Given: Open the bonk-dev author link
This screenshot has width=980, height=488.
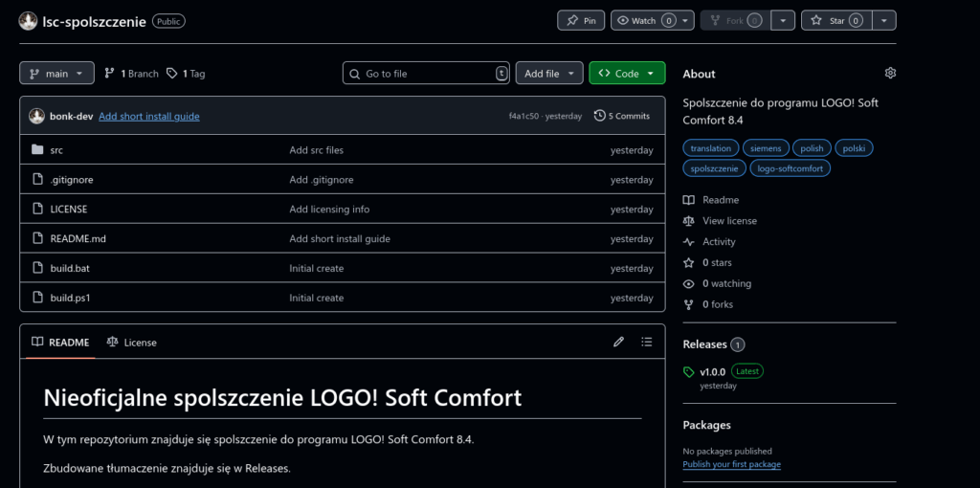Looking at the screenshot, I should pos(71,116).
